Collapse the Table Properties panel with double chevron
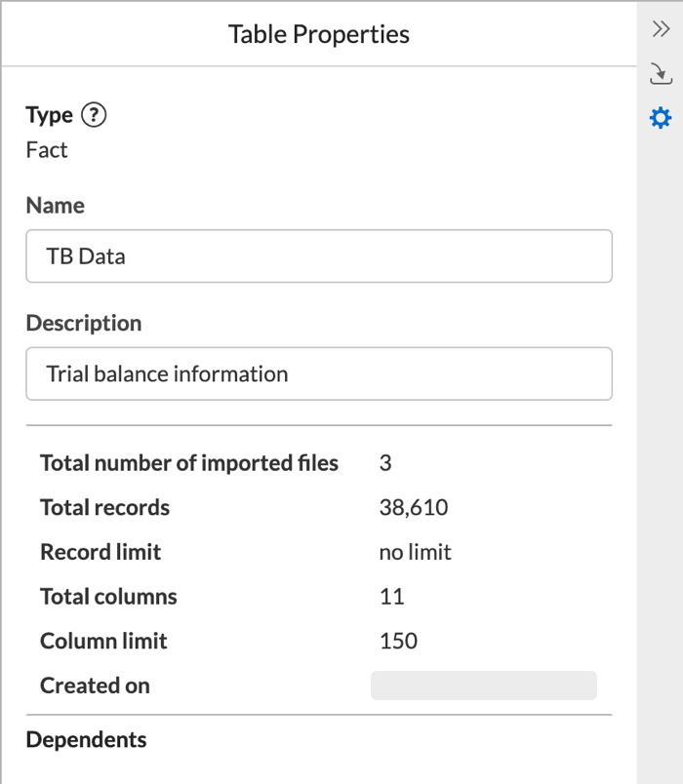683x784 pixels. click(662, 29)
